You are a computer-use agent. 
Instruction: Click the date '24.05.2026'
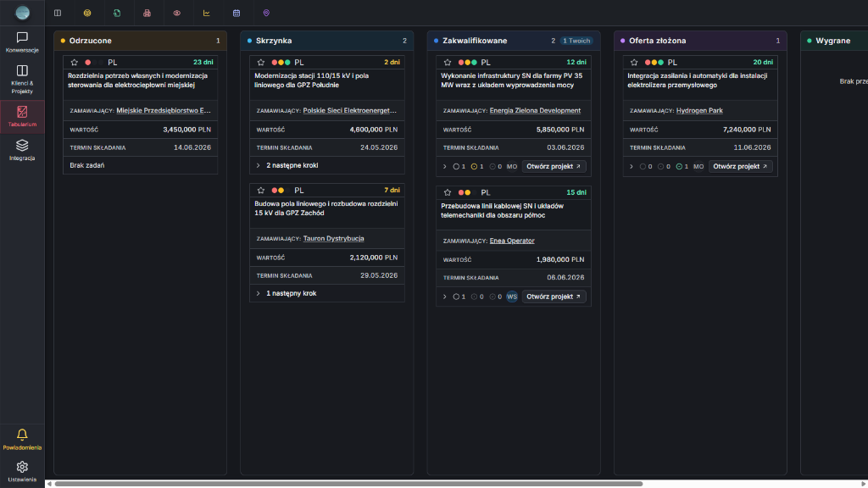379,147
